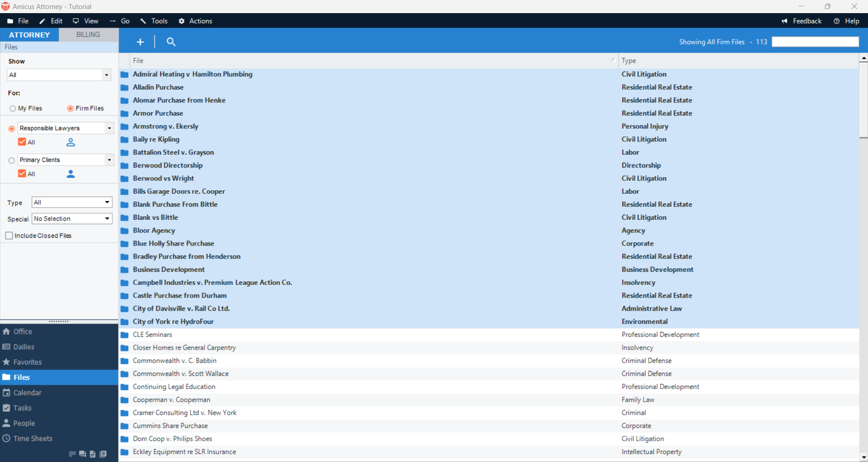Uncheck the All checkbox under Responsible Lawyers
Viewport: 868px width, 462px height.
[x=22, y=142]
